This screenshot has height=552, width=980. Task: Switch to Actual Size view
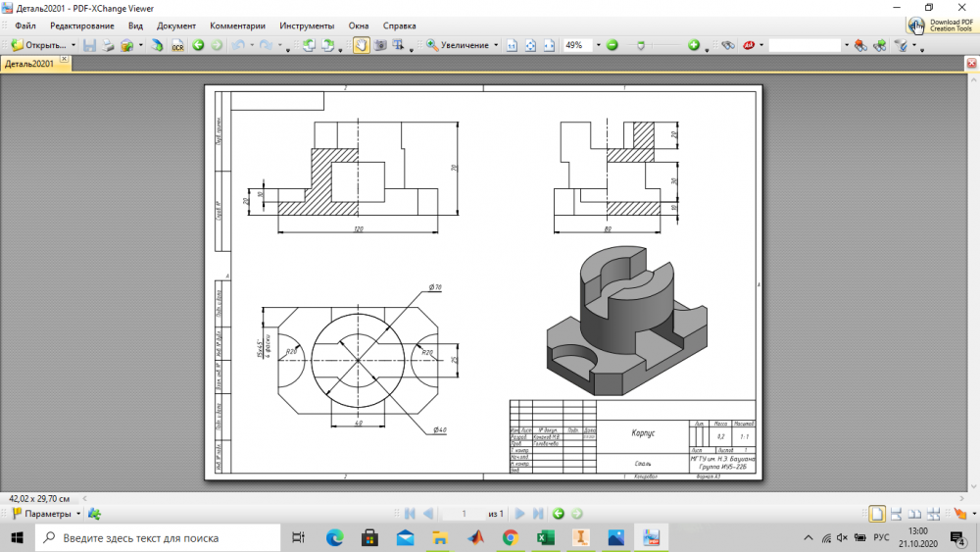coord(512,45)
